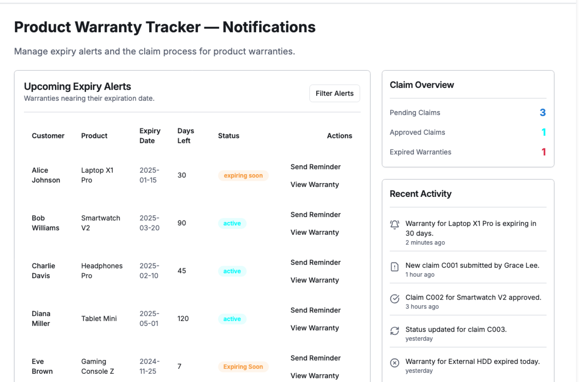
Task: Send Reminder to Charlie Davis
Action: click(x=315, y=262)
